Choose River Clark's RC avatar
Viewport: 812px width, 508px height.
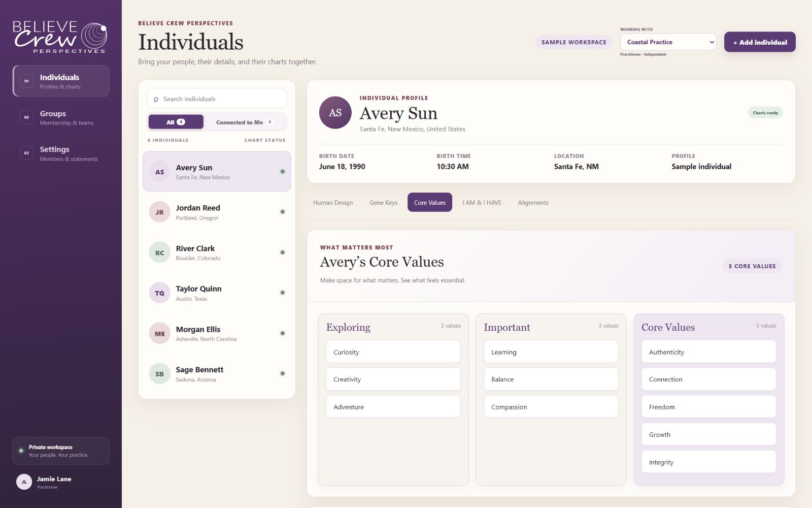[159, 252]
